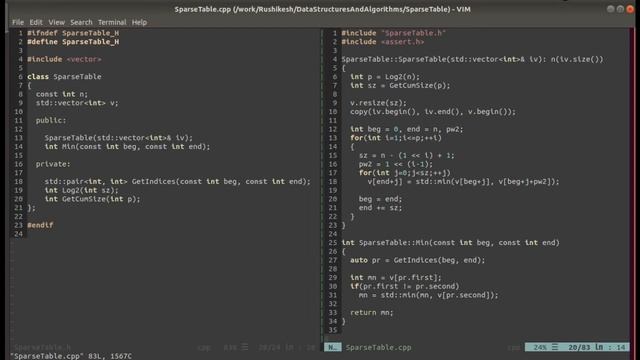Viewport: 640px width, 360px height.
Task: Click 'int Min(const int beg, const int end);' declaration
Action: (127, 147)
